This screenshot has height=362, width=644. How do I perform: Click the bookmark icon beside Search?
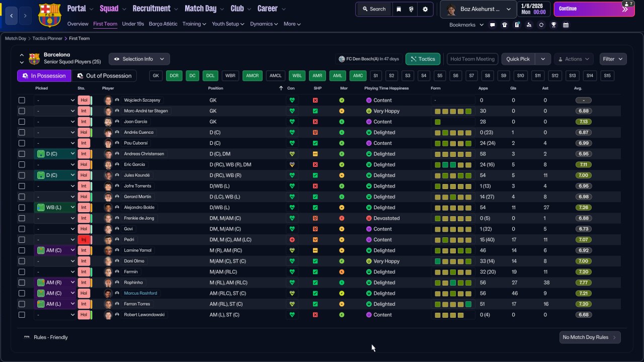(398, 9)
